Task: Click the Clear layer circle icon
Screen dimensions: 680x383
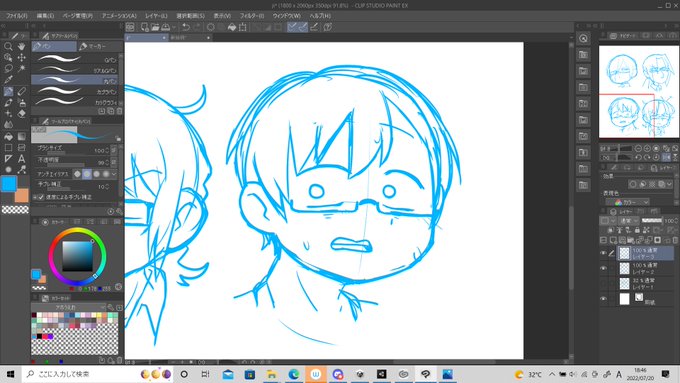Action: 210,27
